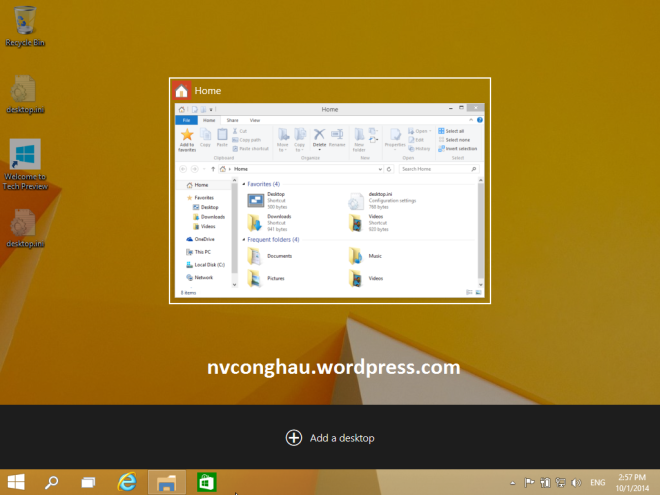Add a new virtual desktop
This screenshot has width=660, height=495.
330,438
